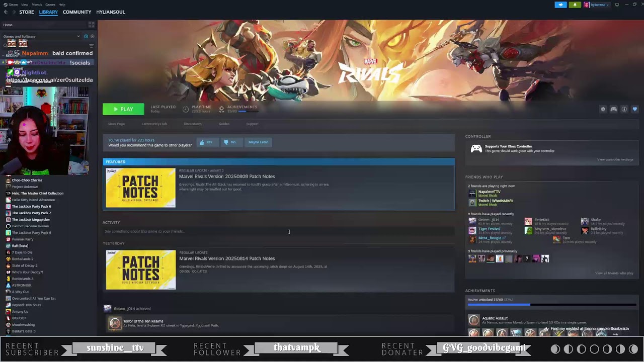Open the Help menu

tap(62, 5)
